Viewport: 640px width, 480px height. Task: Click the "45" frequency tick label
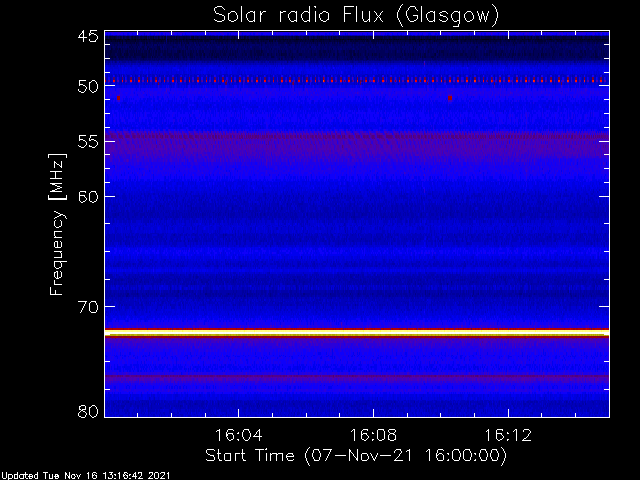[x=88, y=36]
